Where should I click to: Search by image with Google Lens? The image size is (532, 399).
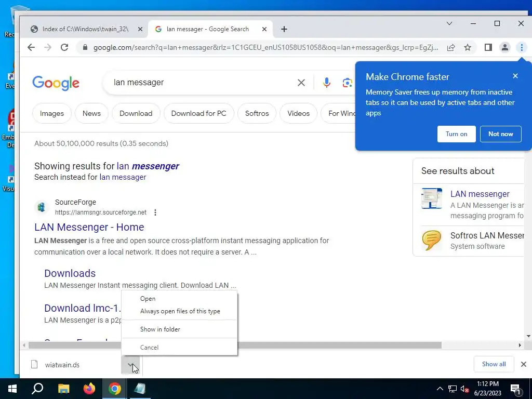pyautogui.click(x=347, y=83)
